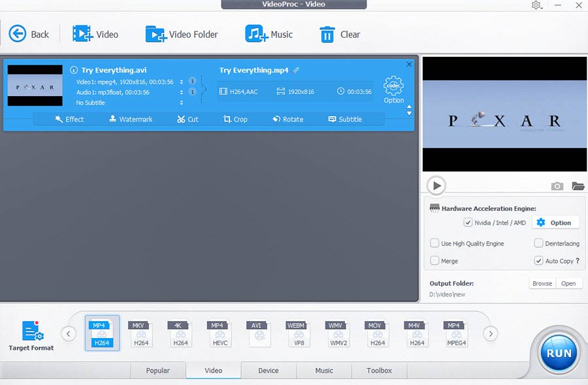This screenshot has height=385, width=588.
Task: Rotate the video
Action: pyautogui.click(x=287, y=119)
